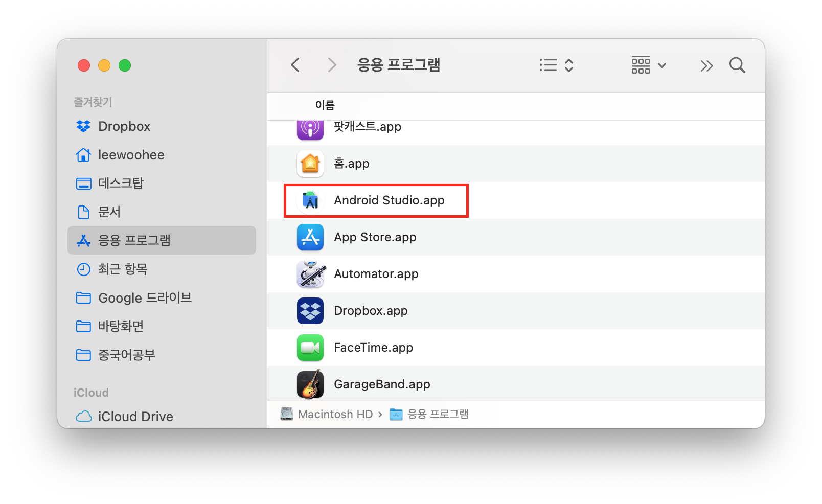The height and width of the screenshot is (504, 822).
Task: Select the 홈.app file name
Action: [x=351, y=164]
